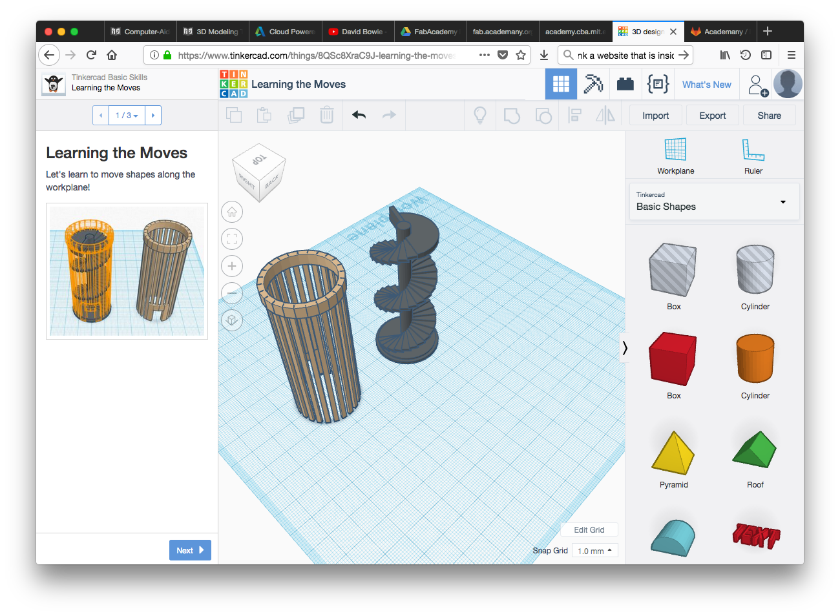Open a new browser tab
The width and height of the screenshot is (840, 616).
pyautogui.click(x=768, y=31)
